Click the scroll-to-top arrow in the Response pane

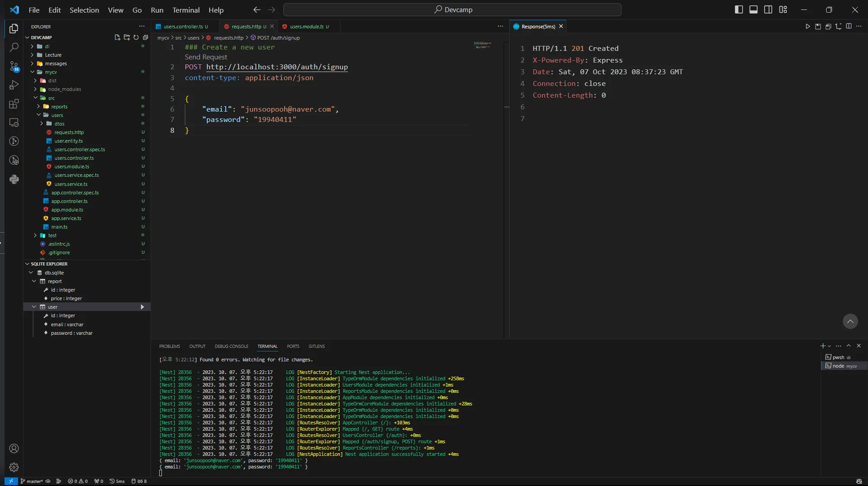tap(850, 321)
